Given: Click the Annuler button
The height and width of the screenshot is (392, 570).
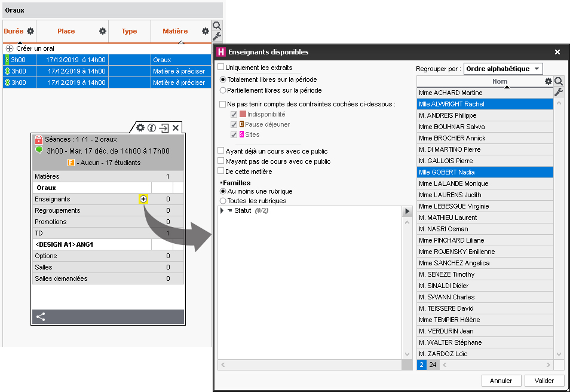Looking at the screenshot, I should (x=501, y=381).
